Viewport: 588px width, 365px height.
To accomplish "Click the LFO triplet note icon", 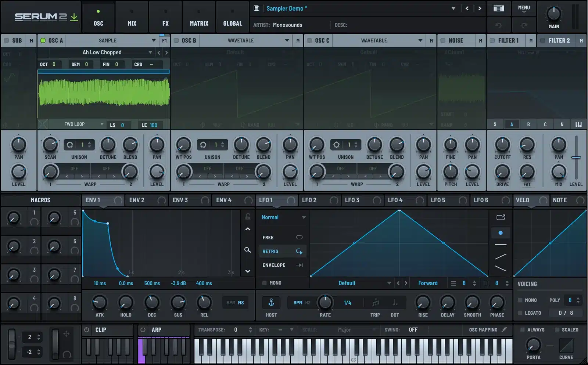I will [x=375, y=303].
